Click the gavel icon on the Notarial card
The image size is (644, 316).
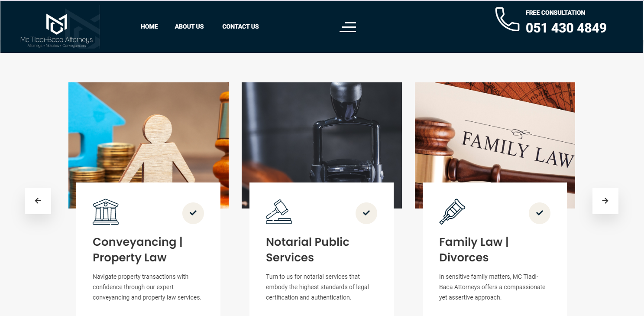[279, 212]
